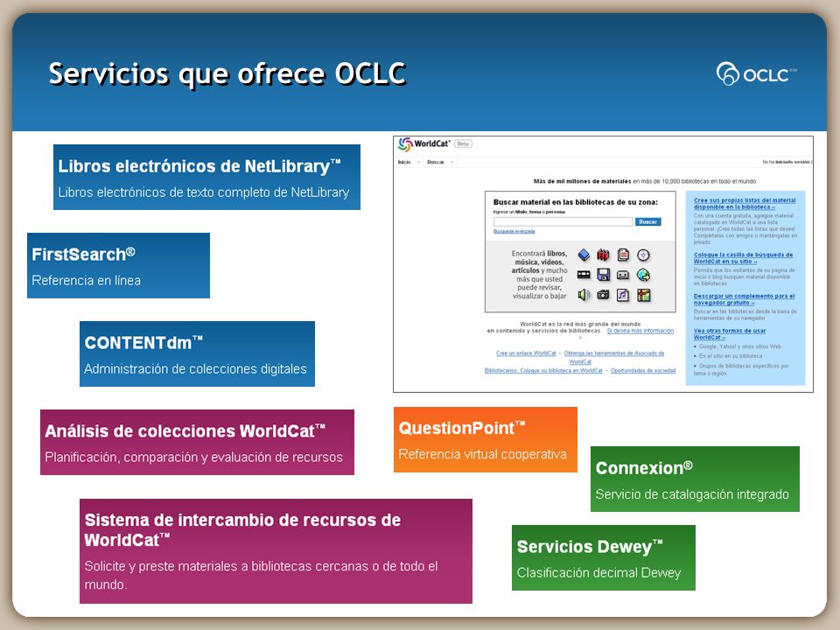Click 'Obtenga las herramientas de Asociado' link
Screen dimensions: 840x630
[x=614, y=357]
